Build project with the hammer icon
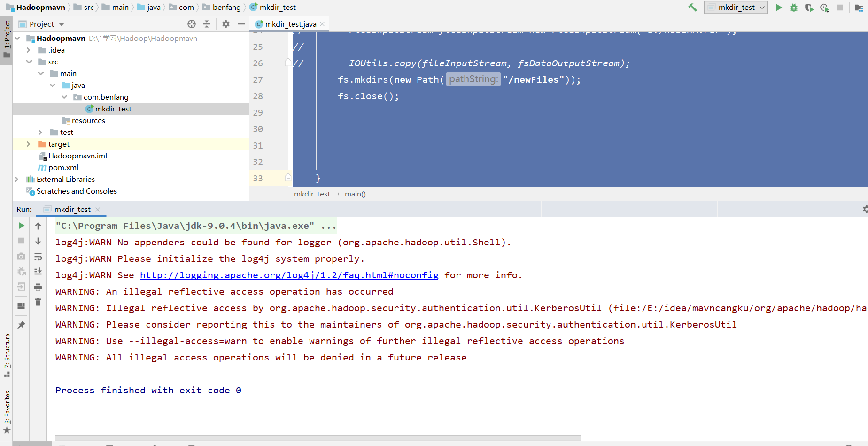Viewport: 868px width, 446px height. 692,8
